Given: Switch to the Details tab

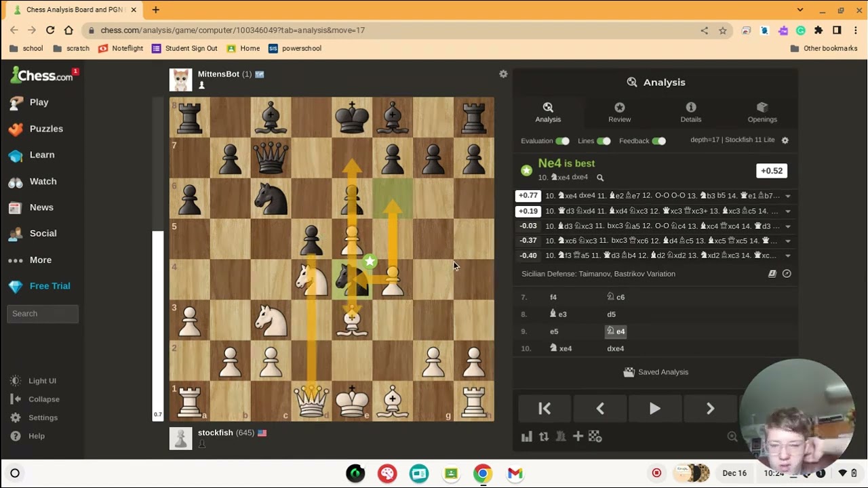Looking at the screenshot, I should [691, 113].
